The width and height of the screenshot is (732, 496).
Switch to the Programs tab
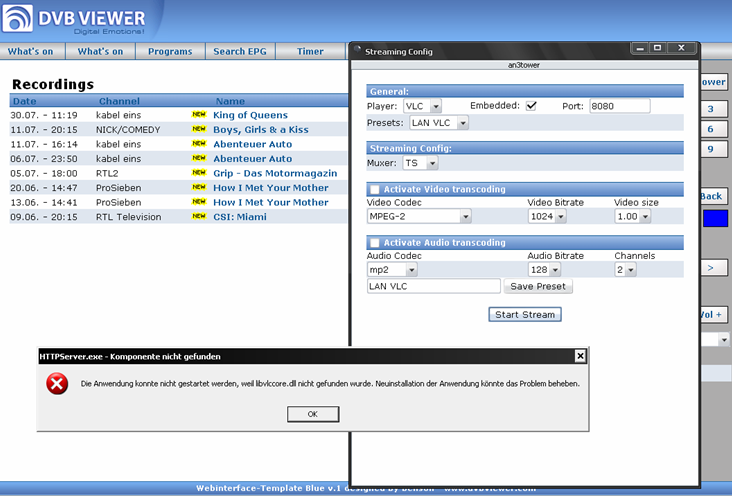coord(170,51)
